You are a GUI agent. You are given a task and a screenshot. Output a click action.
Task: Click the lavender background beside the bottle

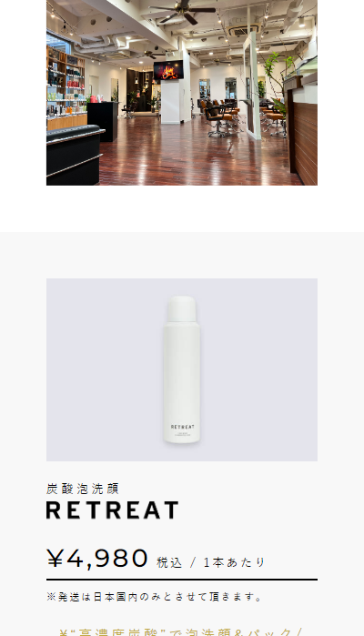101,369
